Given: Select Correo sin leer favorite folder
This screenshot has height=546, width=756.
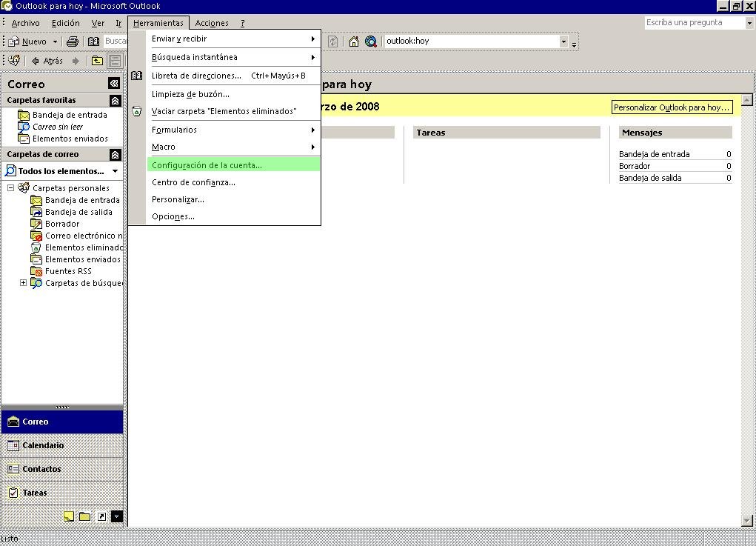Looking at the screenshot, I should [x=57, y=127].
